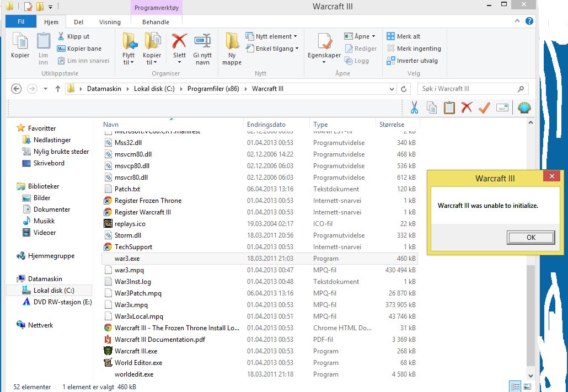Select Warcraft III Documentation.pdf
The width and height of the screenshot is (568, 392).
point(160,340)
